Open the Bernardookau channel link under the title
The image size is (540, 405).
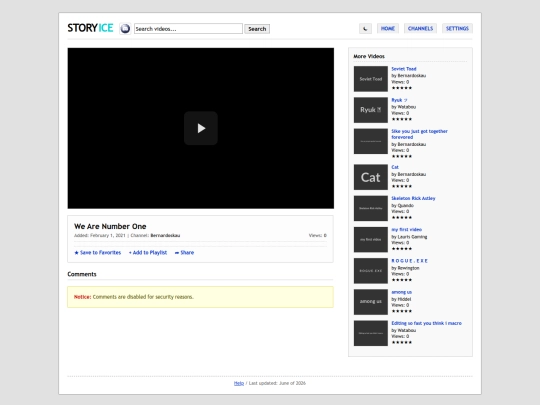165,236
